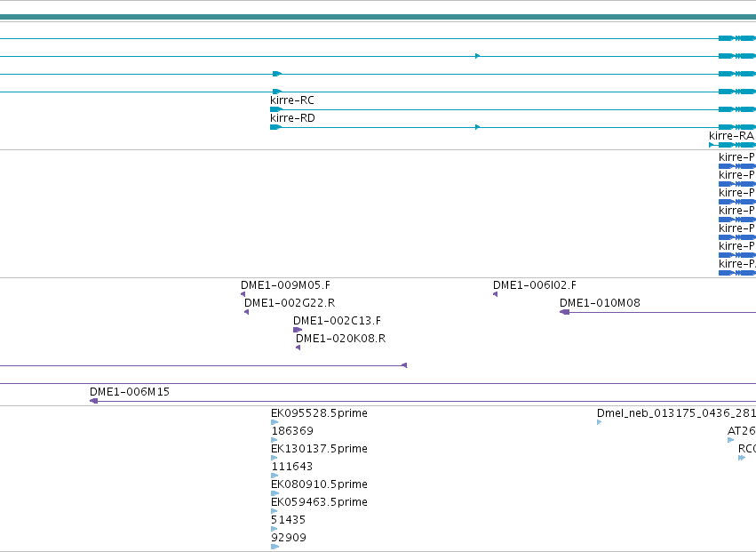The width and height of the screenshot is (756, 552).
Task: Click the light-blue arrow under Dmel_neb_013175_0436_281
Action: tap(600, 422)
